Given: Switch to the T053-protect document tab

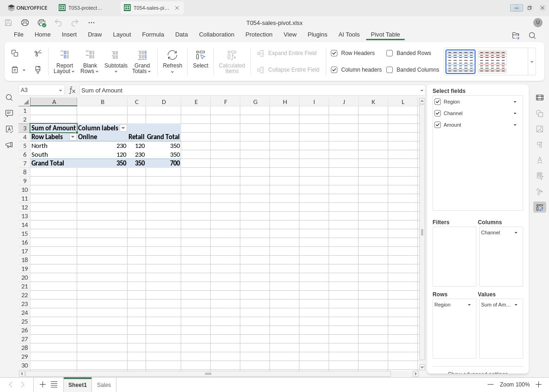Looking at the screenshot, I should pos(81,8).
